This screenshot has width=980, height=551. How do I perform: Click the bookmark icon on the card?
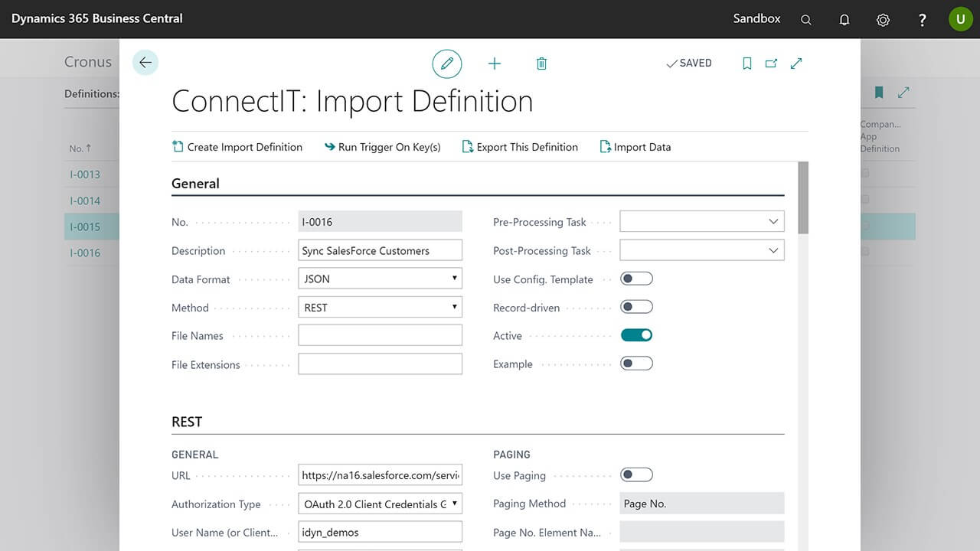coord(747,64)
